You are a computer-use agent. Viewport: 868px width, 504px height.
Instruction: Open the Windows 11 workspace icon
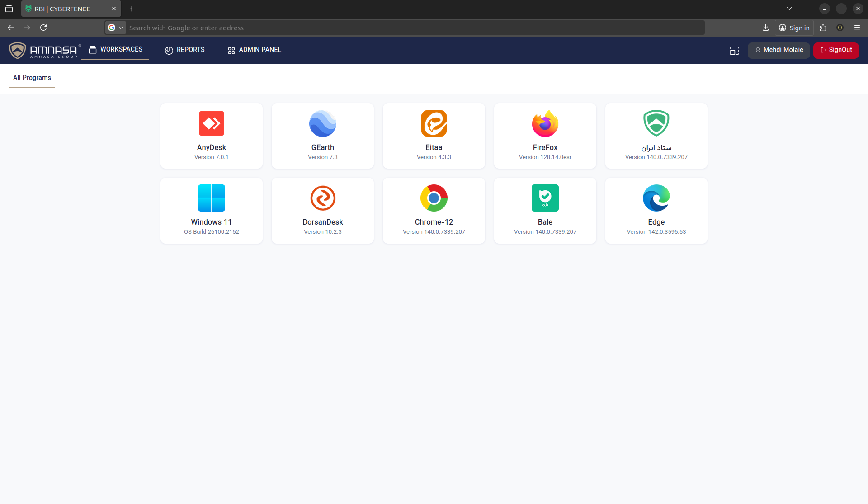tap(212, 198)
